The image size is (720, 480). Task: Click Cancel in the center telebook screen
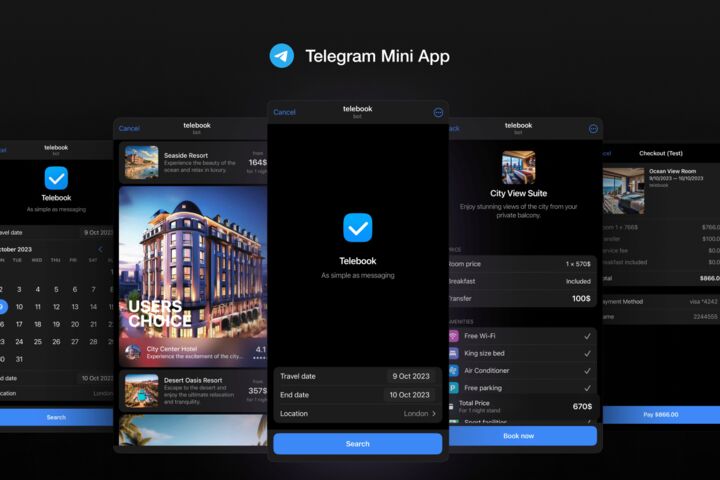[x=284, y=112]
